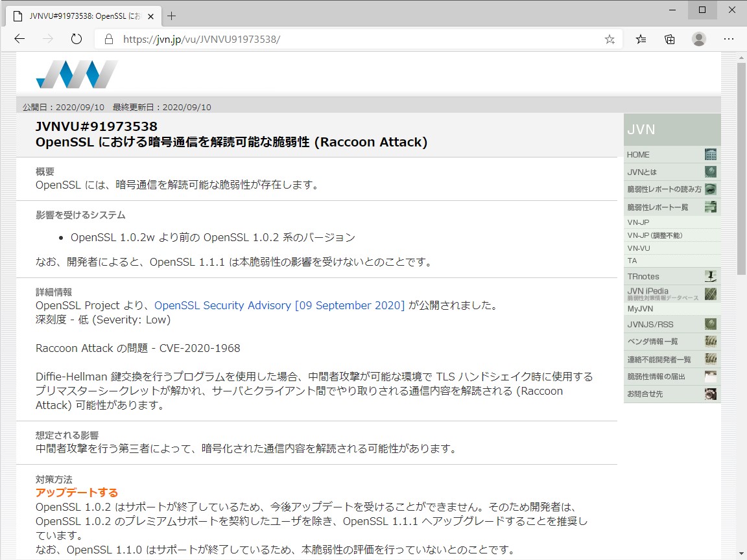Open 脆弱性レポートの読み方 in the sidebar
This screenshot has height=560, width=747.
click(x=672, y=189)
